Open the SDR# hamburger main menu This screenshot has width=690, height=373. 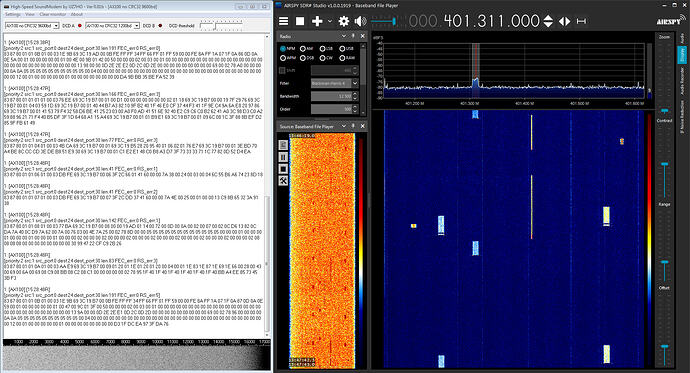coord(284,21)
